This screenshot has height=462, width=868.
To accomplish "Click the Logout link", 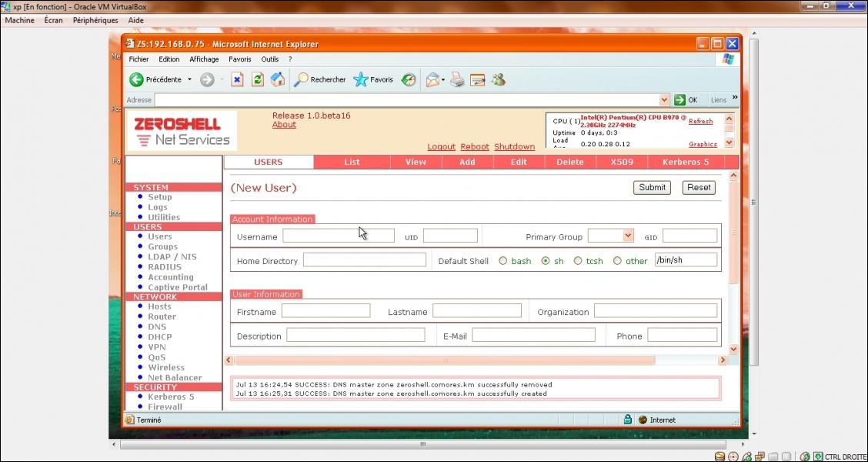I will [441, 147].
